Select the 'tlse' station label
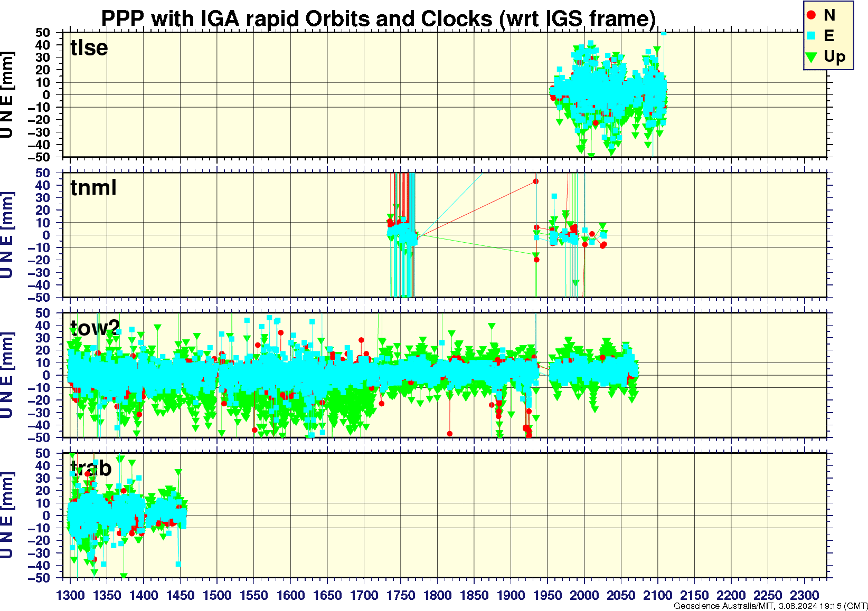868x611 pixels. [89, 47]
